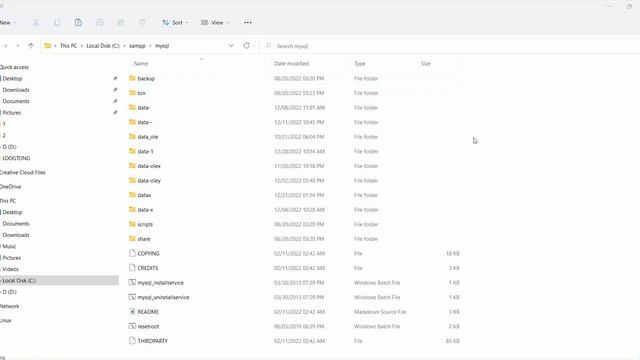
Task: Select the data-olex folder row
Action: (x=295, y=166)
